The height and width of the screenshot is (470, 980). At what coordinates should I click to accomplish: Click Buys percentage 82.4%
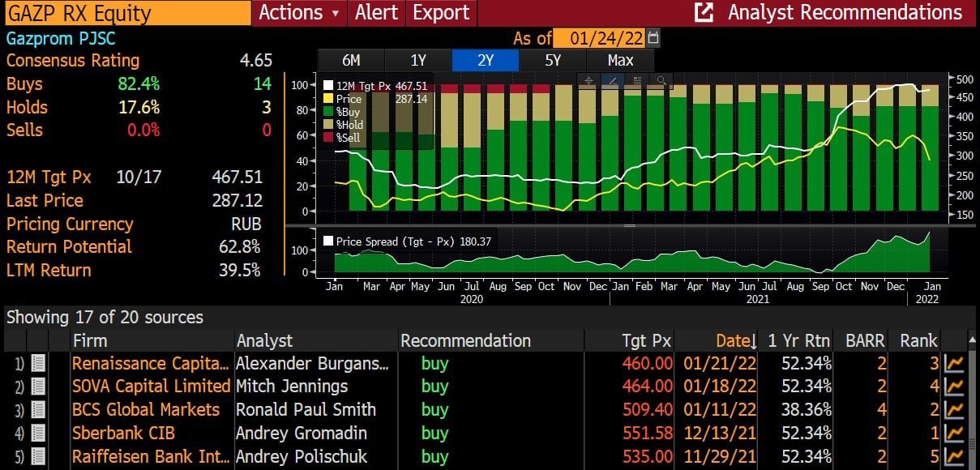139,84
